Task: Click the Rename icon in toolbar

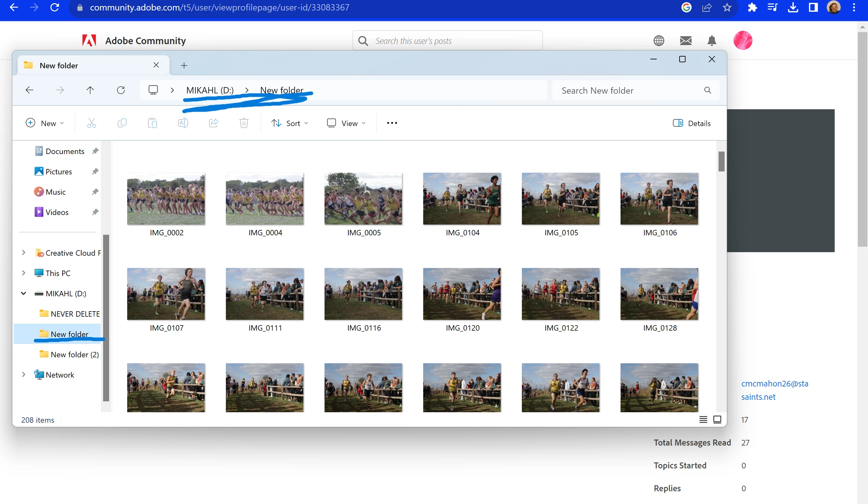Action: click(183, 123)
